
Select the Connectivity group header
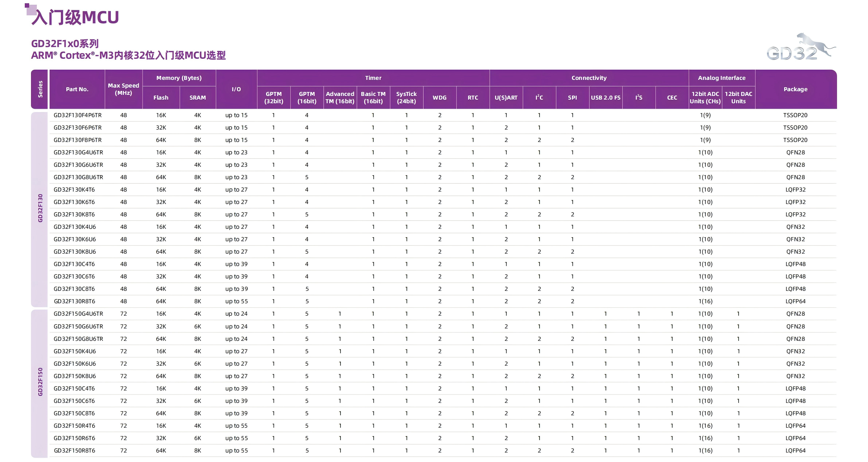point(589,78)
